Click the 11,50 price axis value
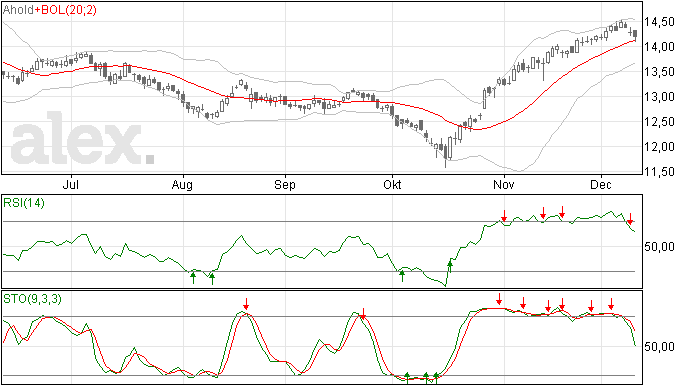Screen dimensions: 690x387 pos(659,172)
